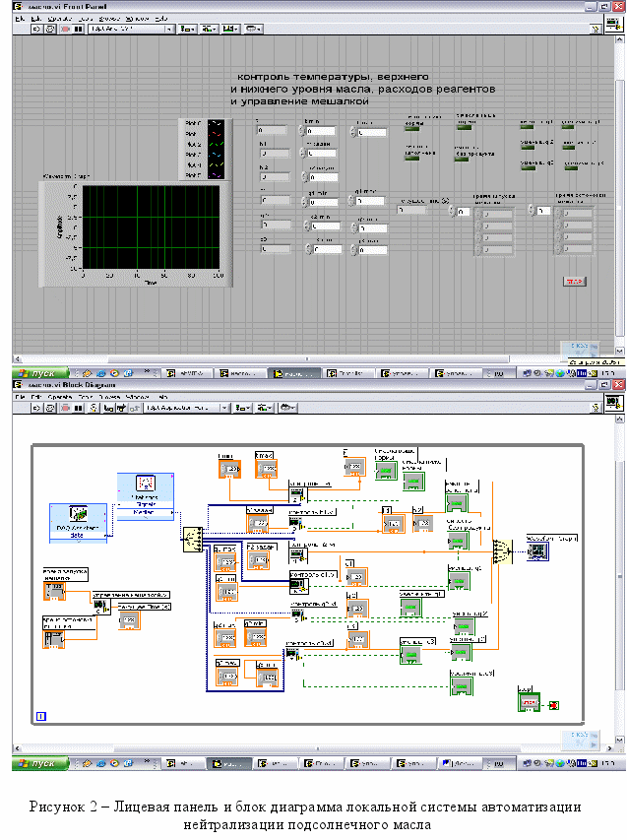Open Window menu in Front Panel window
The height and width of the screenshot is (840, 627).
coord(137,18)
